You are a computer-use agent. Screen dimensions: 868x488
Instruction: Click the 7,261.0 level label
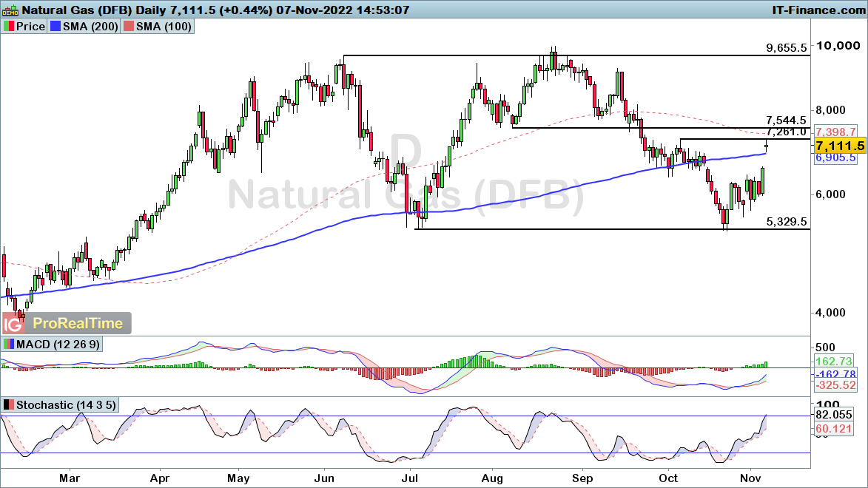[x=786, y=132]
